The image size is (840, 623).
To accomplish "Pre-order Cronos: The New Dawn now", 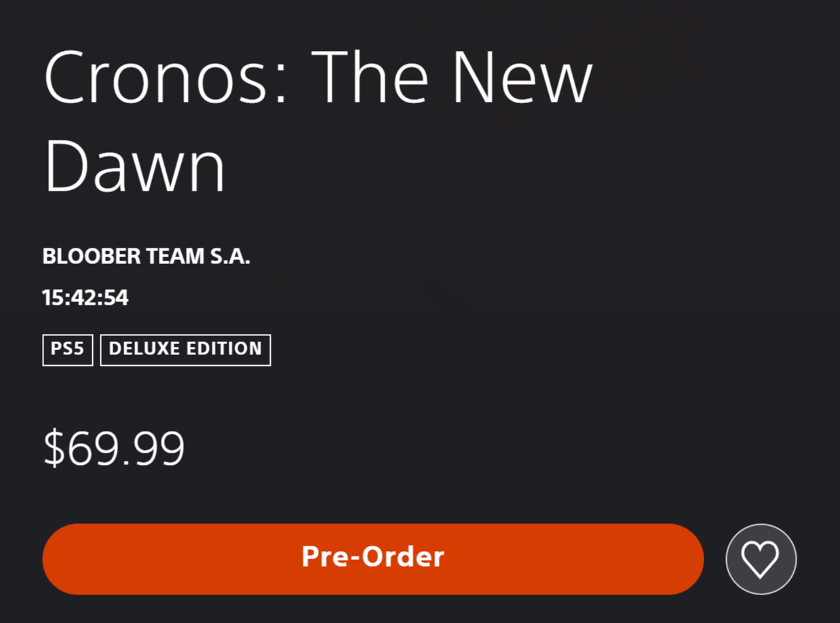I will pos(373,559).
